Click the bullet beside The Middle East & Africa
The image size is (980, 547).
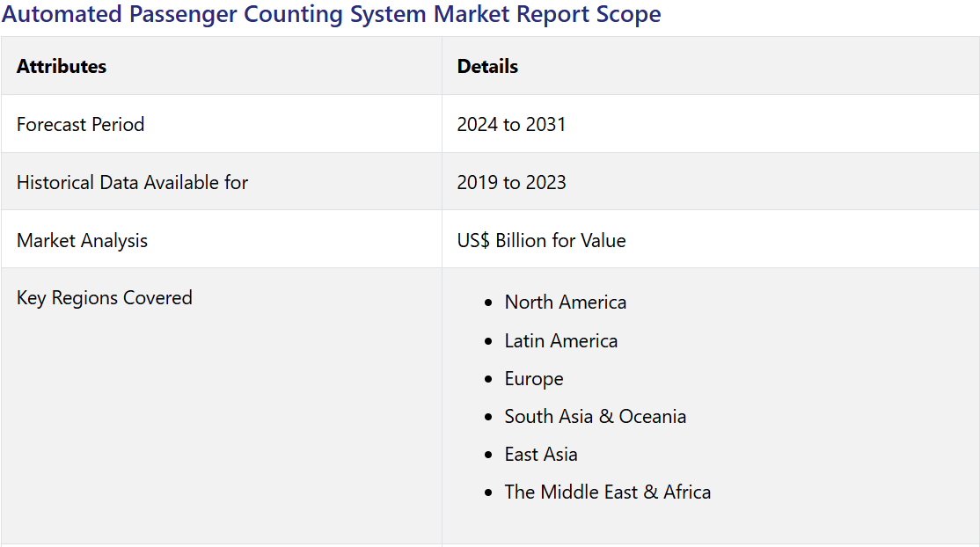pyautogui.click(x=488, y=493)
